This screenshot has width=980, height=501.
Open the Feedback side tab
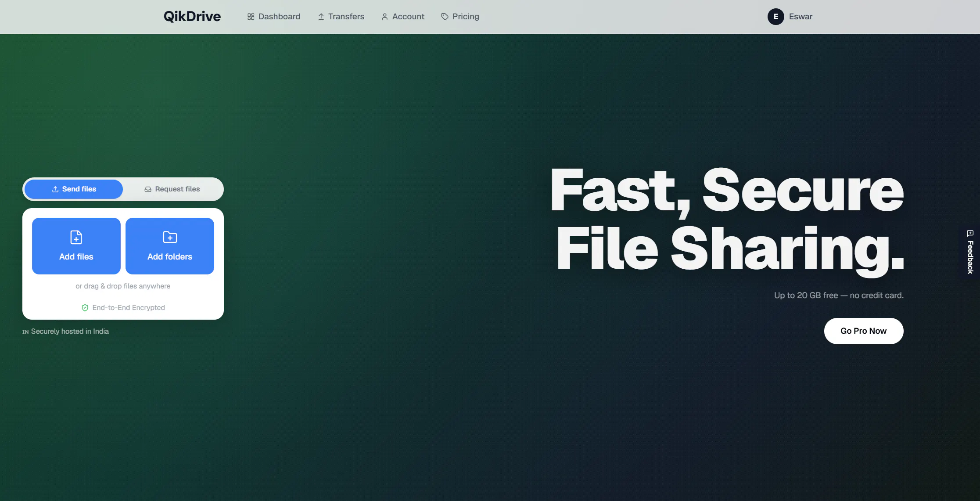[970, 252]
